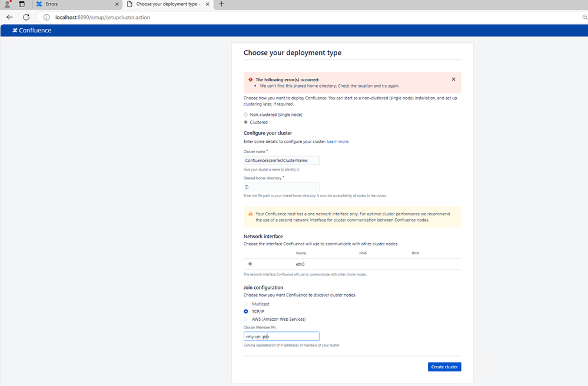Click the 'eth0' interface name
Image resolution: width=588 pixels, height=386 pixels.
(x=300, y=264)
